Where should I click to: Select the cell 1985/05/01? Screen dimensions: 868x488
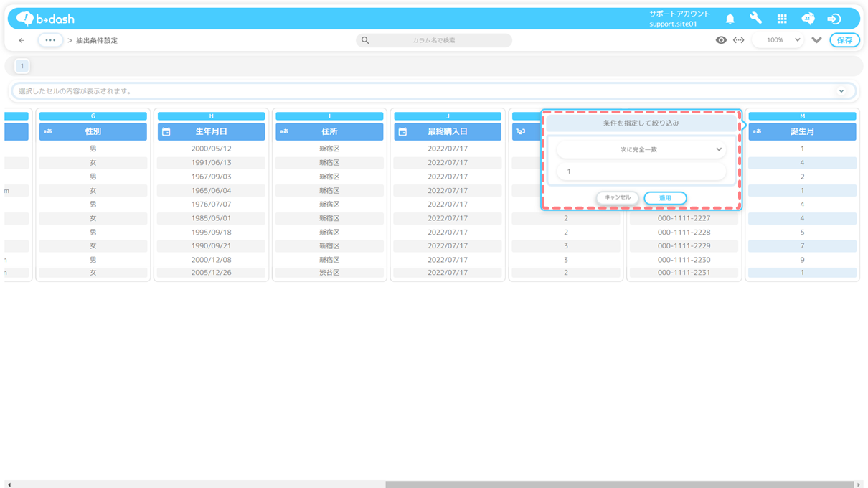coord(211,218)
